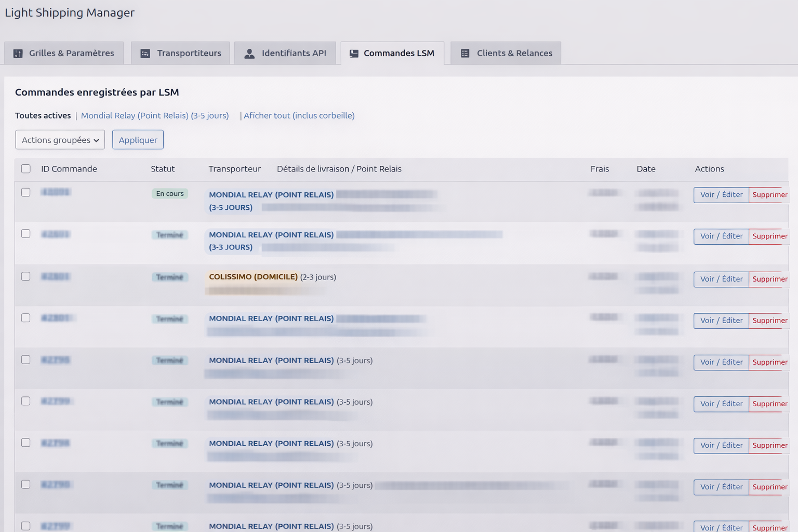The image size is (798, 532).
Task: Show all with Afficher tout (inclus corbeille)
Action: (x=299, y=115)
